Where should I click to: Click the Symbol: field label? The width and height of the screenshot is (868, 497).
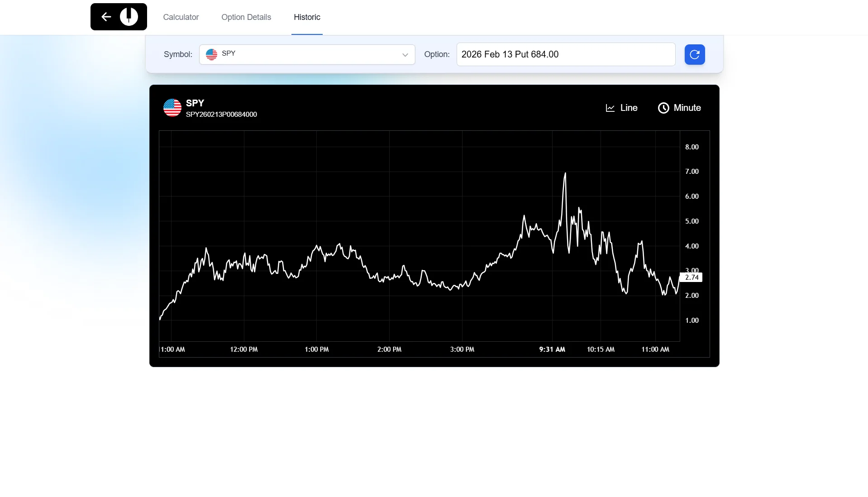pos(178,54)
